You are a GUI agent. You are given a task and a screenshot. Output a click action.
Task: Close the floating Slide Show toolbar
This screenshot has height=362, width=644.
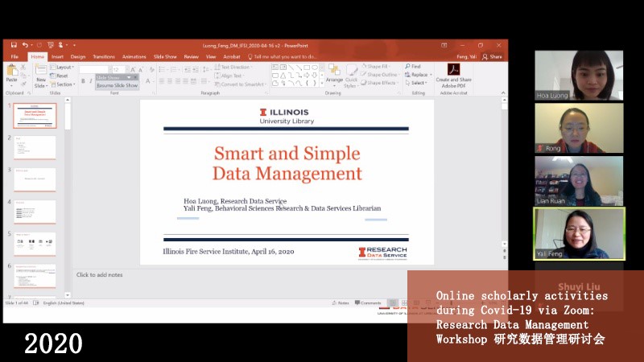click(135, 77)
